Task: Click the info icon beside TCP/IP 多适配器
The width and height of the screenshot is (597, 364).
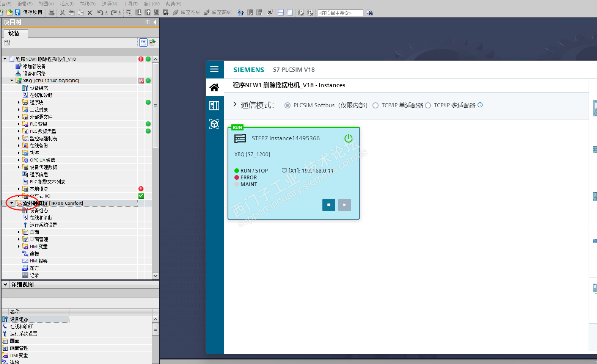Action: point(480,105)
